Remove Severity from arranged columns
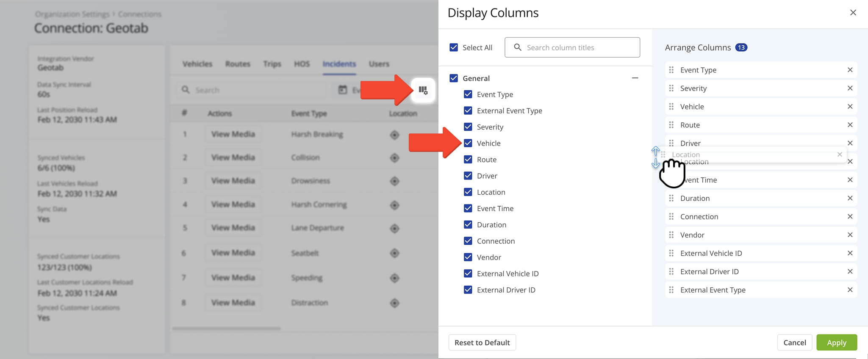 [x=850, y=88]
